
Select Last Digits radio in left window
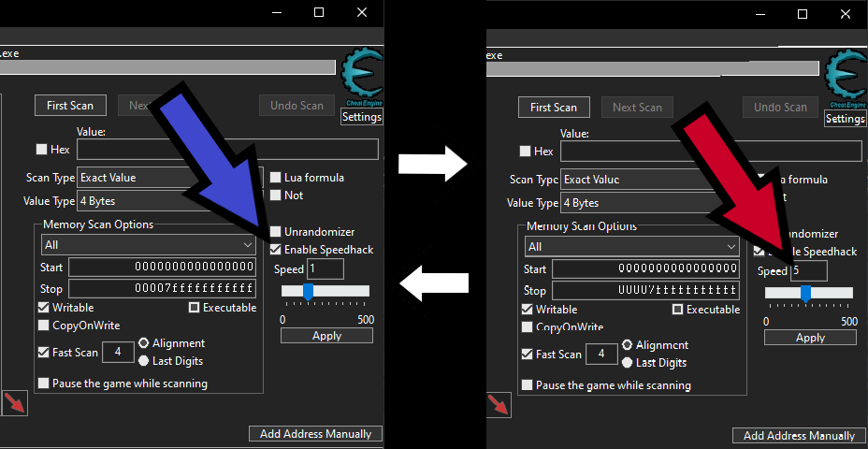click(x=144, y=360)
